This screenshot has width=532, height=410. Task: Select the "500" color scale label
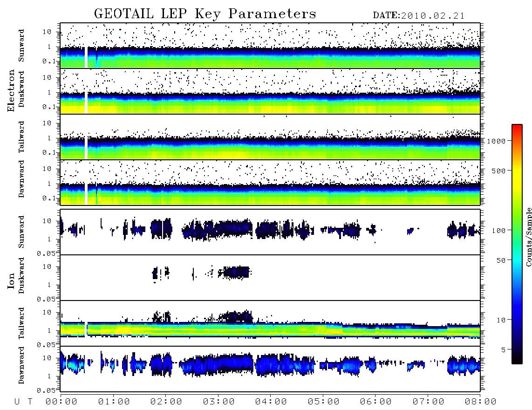(498, 171)
